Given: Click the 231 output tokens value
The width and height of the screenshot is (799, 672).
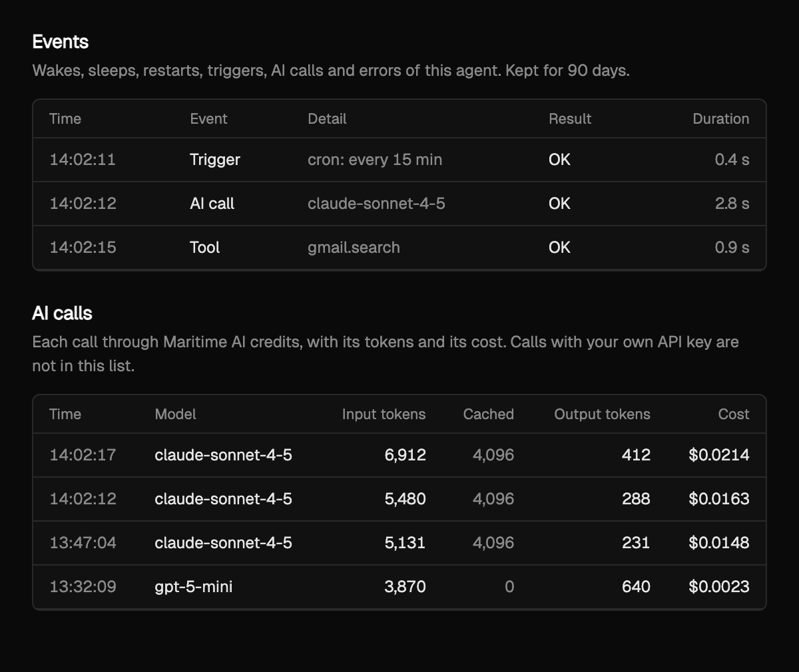Looking at the screenshot, I should (636, 543).
